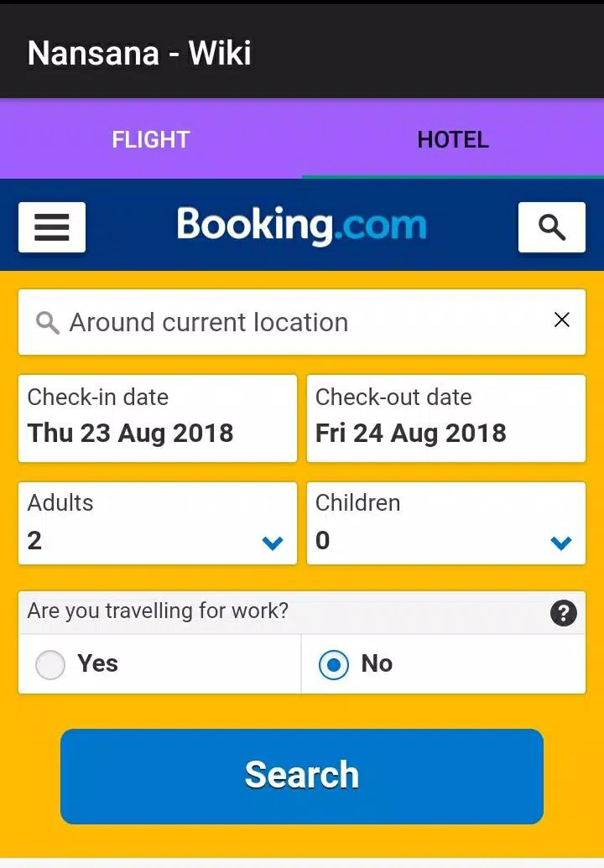Clear the location field with X icon
Image resolution: width=604 pixels, height=868 pixels.
(562, 320)
